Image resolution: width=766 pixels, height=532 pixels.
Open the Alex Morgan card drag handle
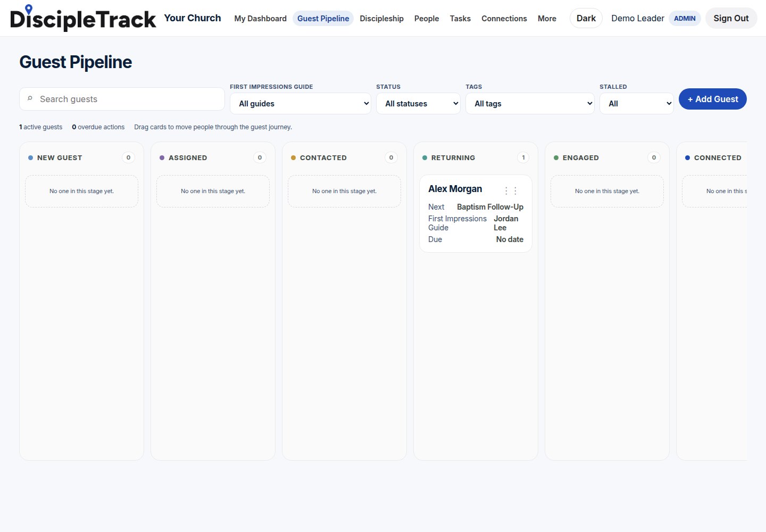pyautogui.click(x=511, y=190)
